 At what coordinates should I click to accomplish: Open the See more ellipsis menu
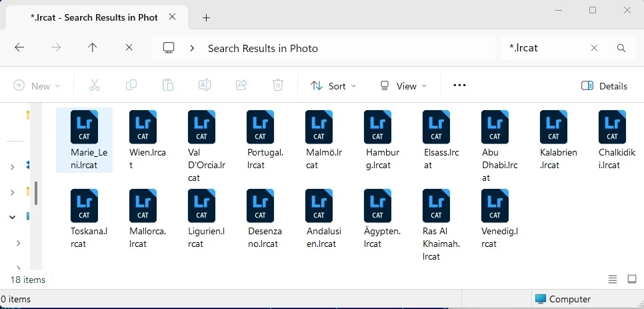click(459, 85)
